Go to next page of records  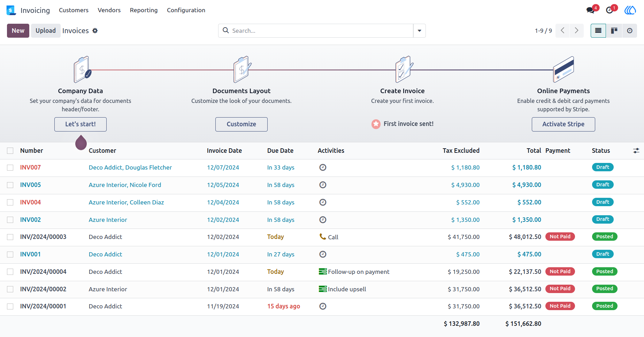[x=576, y=31]
